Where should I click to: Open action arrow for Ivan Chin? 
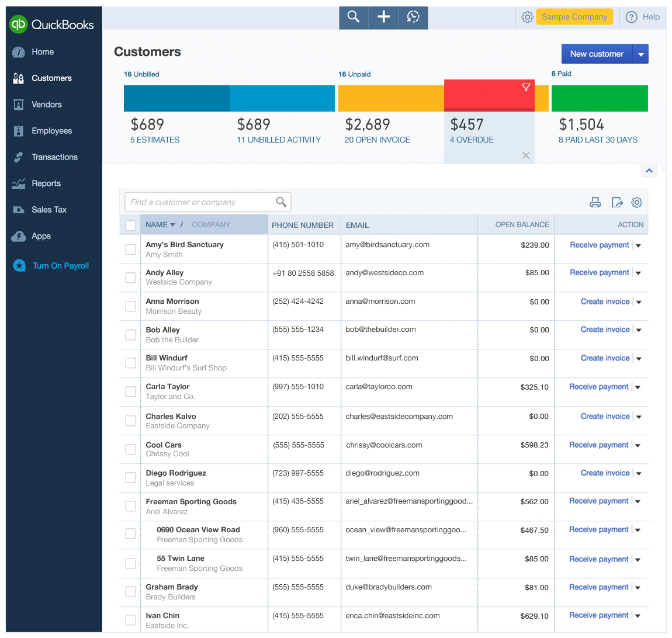tap(638, 616)
